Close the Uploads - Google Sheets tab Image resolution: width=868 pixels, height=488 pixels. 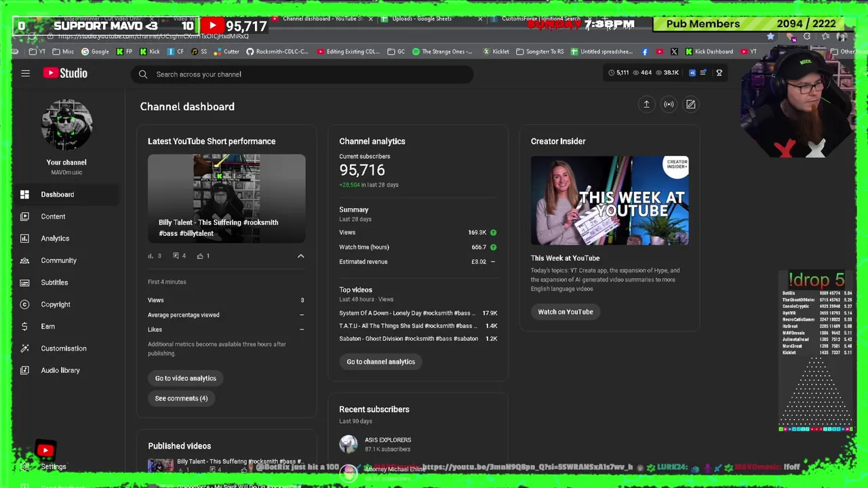click(480, 19)
